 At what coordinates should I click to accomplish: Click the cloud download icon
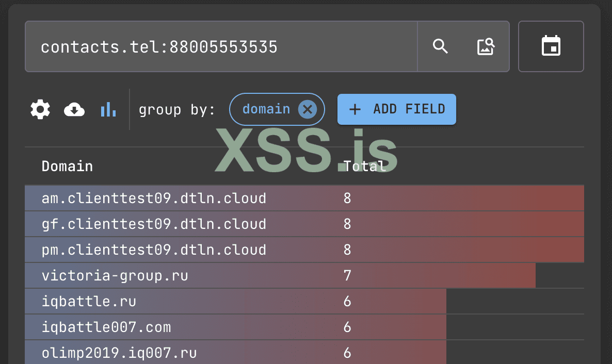click(74, 109)
